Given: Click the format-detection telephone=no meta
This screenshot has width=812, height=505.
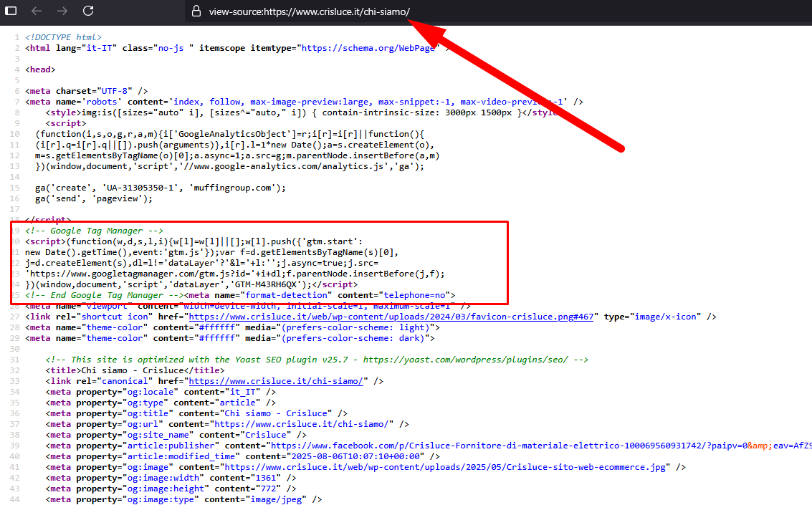Looking at the screenshot, I should pos(320,295).
